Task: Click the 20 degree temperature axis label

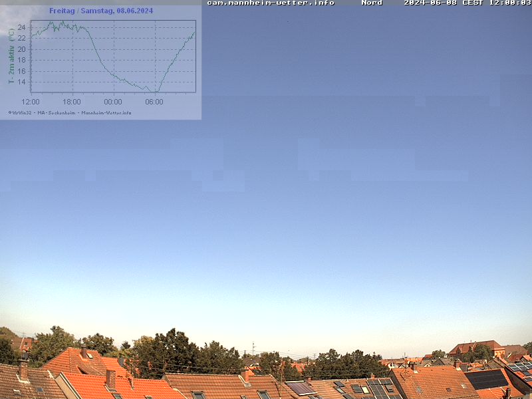Action: pyautogui.click(x=22, y=49)
